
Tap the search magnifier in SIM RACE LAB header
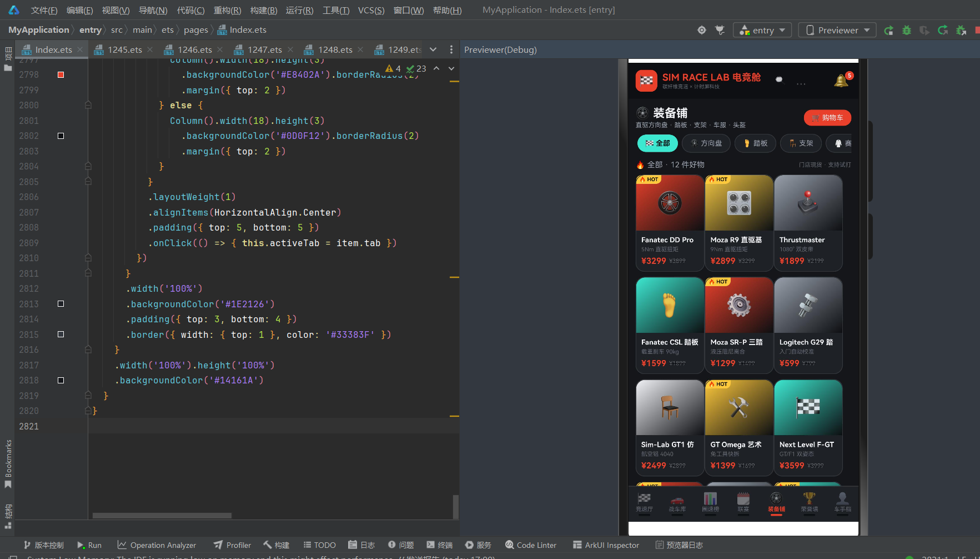pos(779,79)
